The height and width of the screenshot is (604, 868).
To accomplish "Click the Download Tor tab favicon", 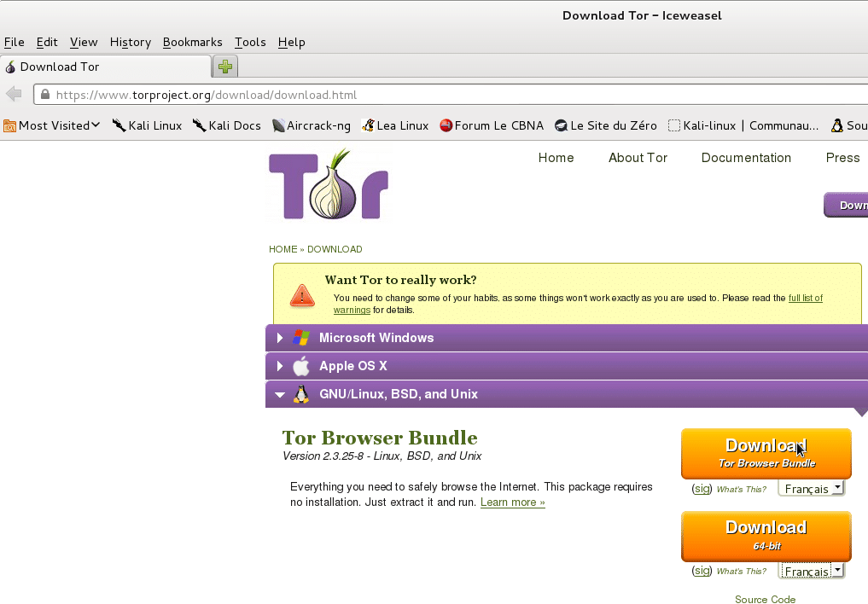I will pyautogui.click(x=10, y=67).
